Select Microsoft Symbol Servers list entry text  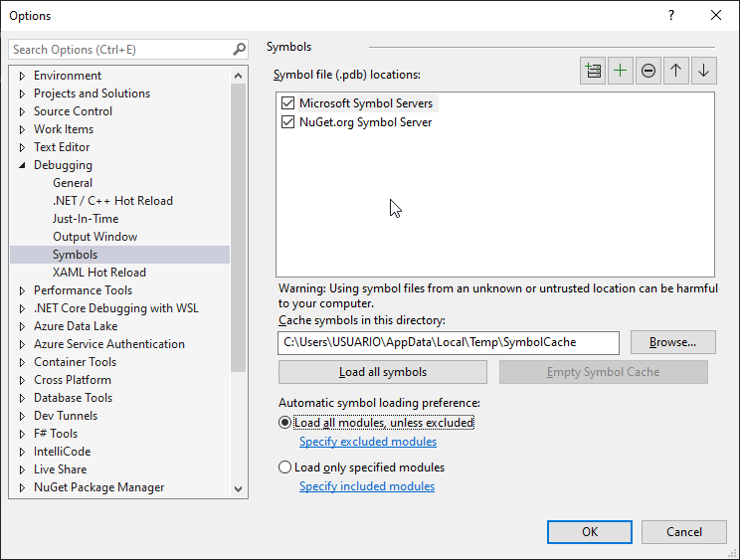point(366,102)
